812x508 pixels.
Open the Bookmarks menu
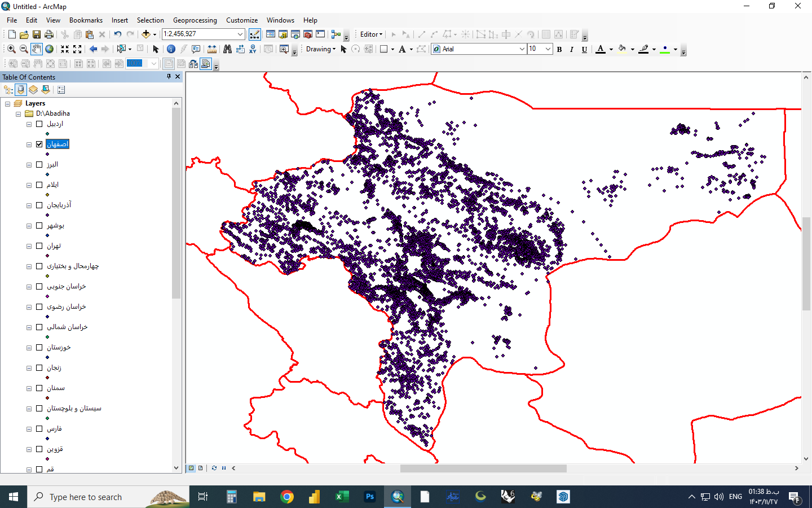pos(86,20)
